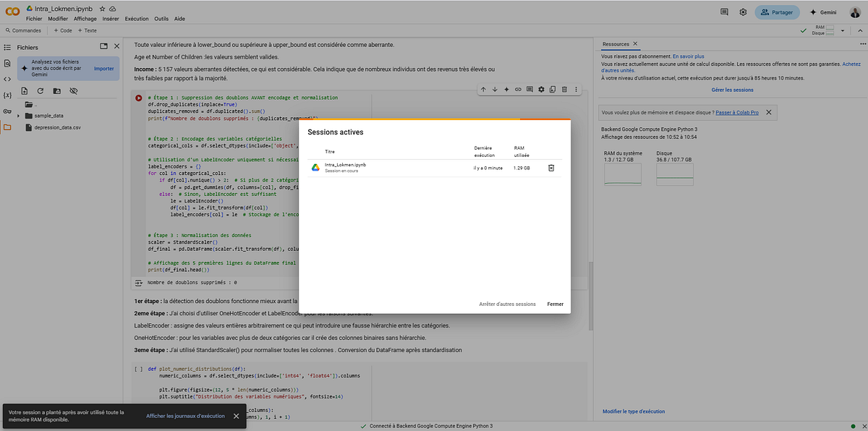Open notebook settings gear in header
This screenshot has height=431, width=868.
743,12
